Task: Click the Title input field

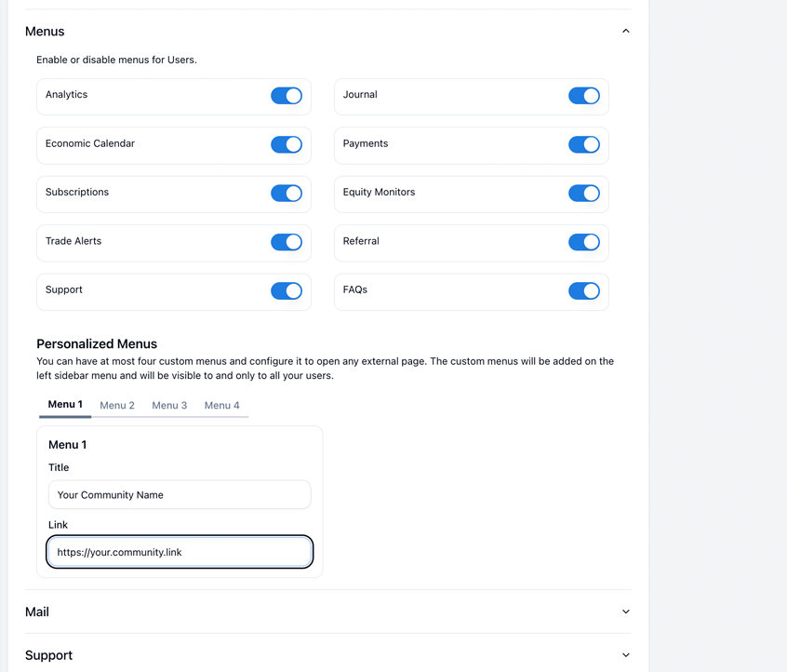Action: coord(180,495)
